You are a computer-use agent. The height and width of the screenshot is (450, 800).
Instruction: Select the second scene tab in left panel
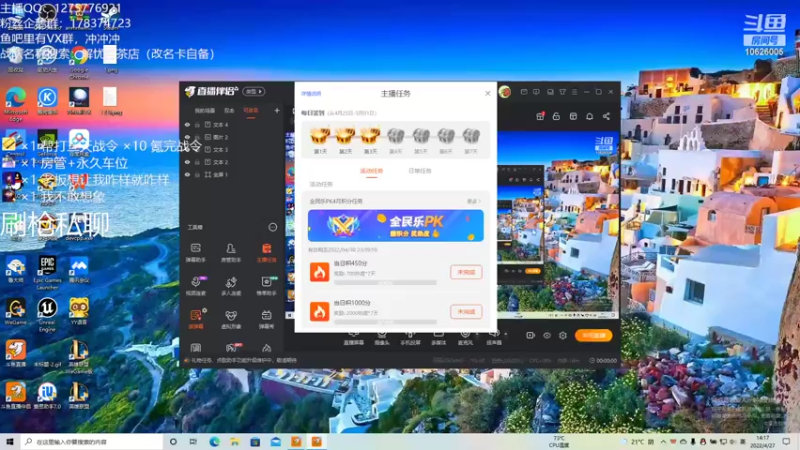pos(229,110)
